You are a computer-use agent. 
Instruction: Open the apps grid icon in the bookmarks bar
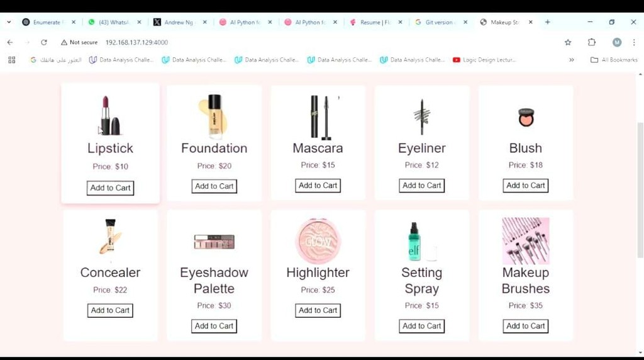[11, 60]
